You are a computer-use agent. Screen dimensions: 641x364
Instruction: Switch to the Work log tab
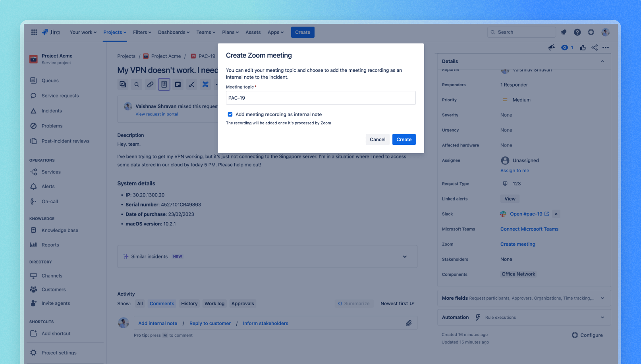point(214,304)
